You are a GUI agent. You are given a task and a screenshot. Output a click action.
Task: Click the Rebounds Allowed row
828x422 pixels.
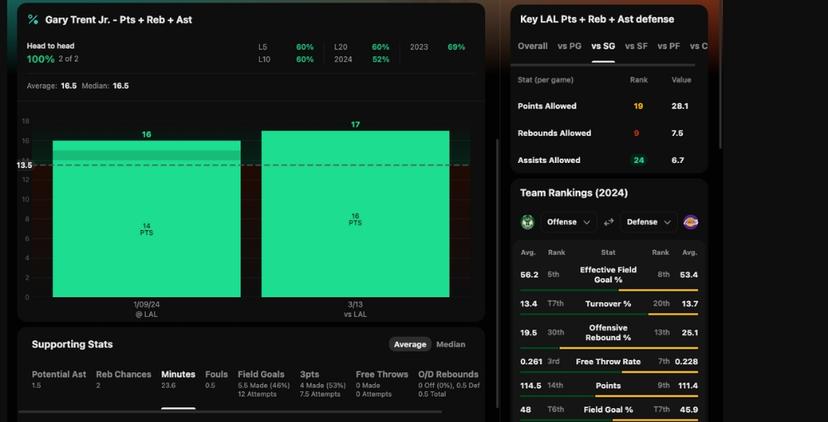point(608,133)
